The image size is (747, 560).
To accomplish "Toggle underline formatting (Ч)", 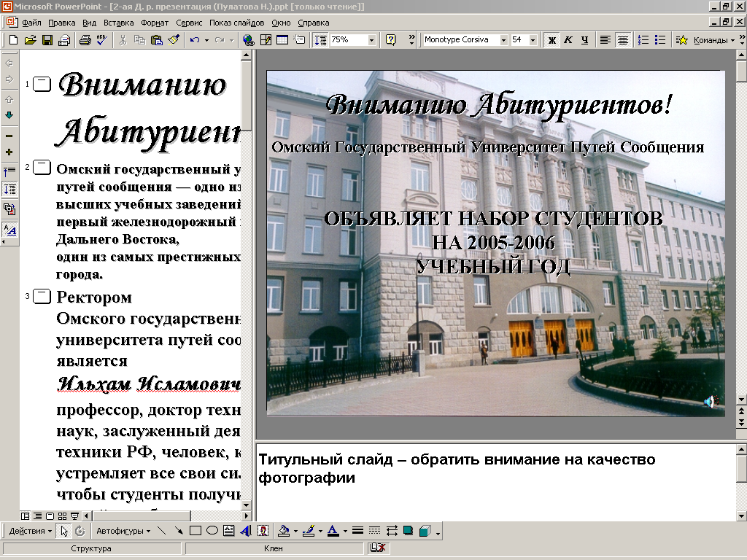I will (584, 40).
